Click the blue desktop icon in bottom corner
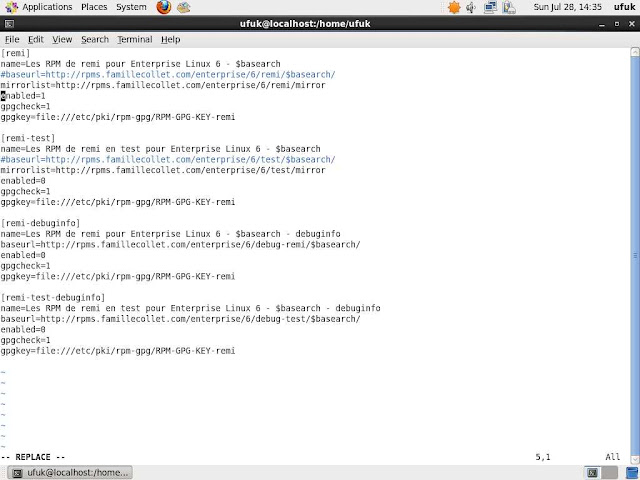Screen dimensions: 640x480 (632, 473)
